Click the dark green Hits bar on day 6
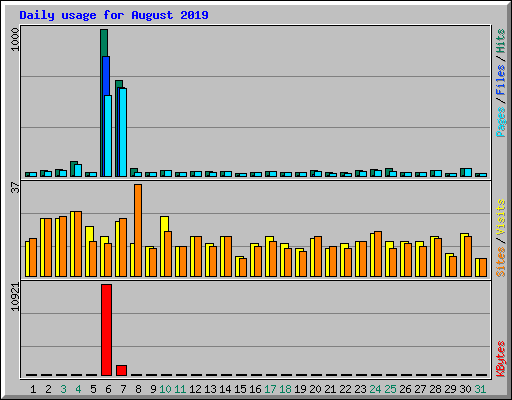Viewport: 512px width, 400px height. point(104,43)
